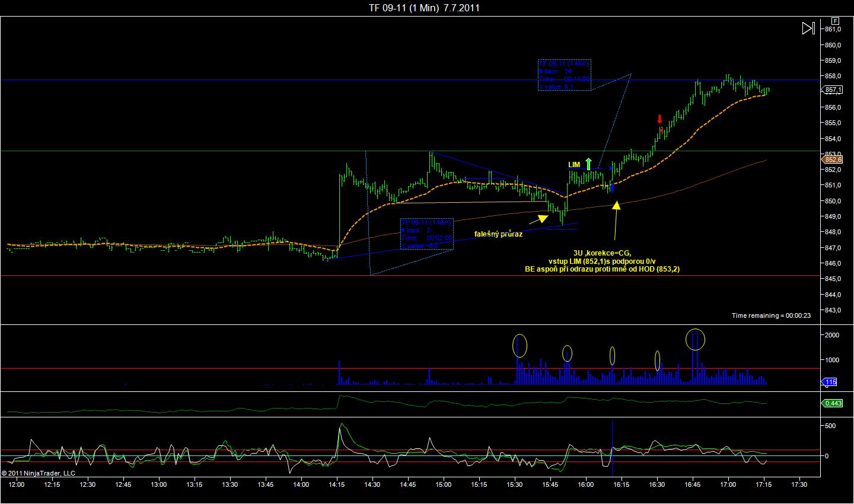
Task: Click the orange 852,6 price marker
Action: (x=833, y=159)
